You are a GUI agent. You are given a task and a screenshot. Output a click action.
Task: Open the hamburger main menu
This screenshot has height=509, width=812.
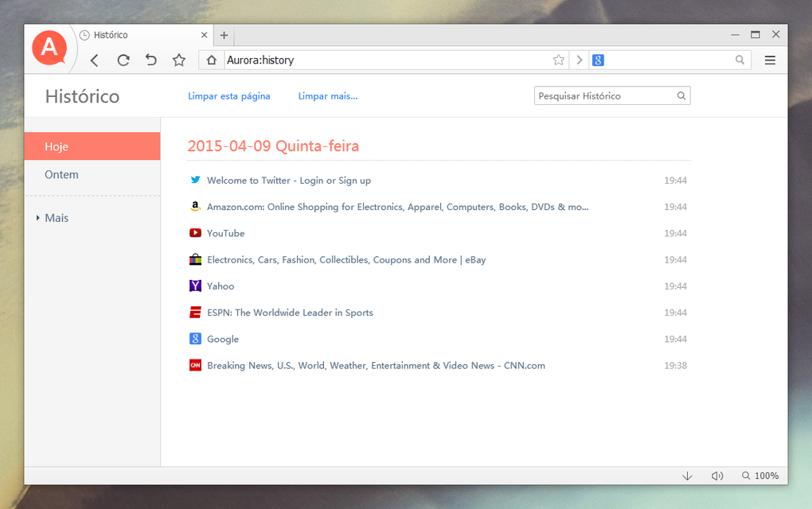(770, 60)
